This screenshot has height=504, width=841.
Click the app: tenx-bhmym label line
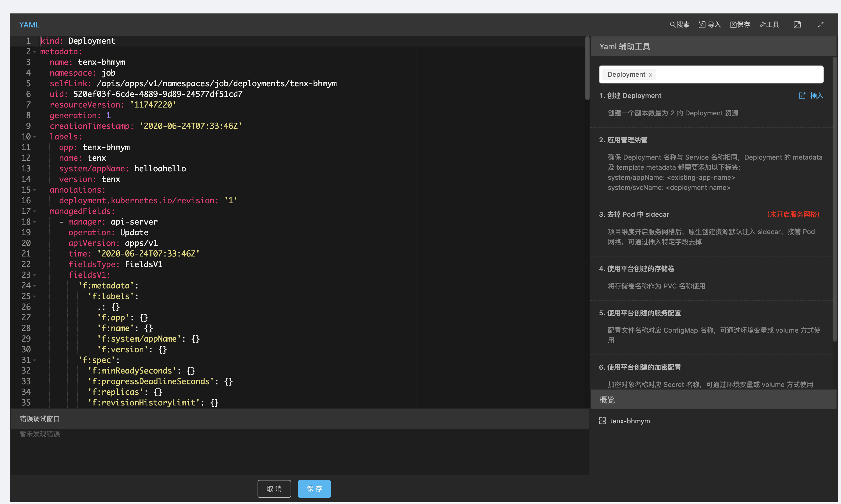[94, 147]
